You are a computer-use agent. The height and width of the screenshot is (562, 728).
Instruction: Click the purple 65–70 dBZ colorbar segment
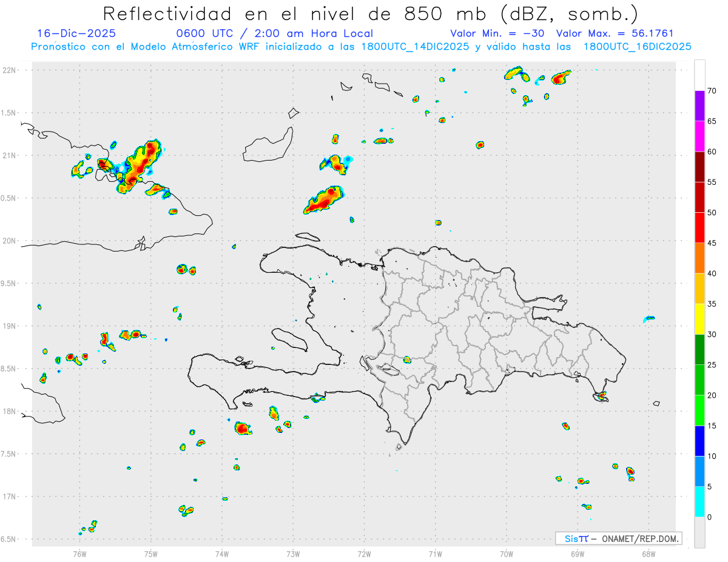tap(699, 106)
